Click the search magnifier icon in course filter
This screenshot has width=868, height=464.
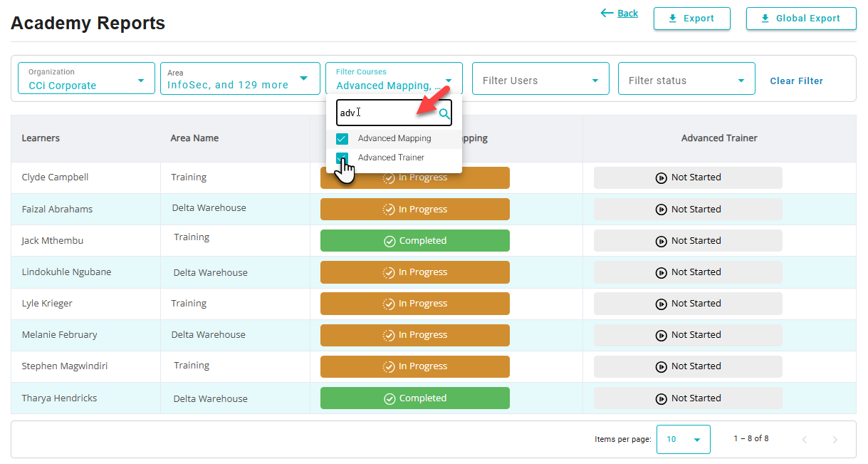click(444, 113)
